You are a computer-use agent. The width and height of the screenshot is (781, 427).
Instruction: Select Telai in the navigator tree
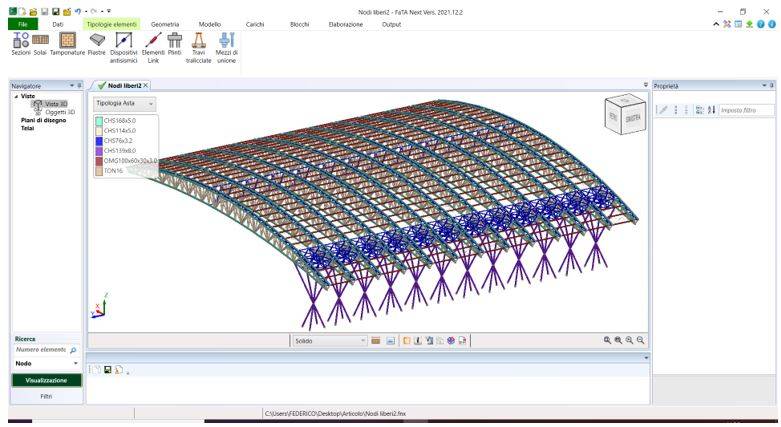[x=27, y=129]
